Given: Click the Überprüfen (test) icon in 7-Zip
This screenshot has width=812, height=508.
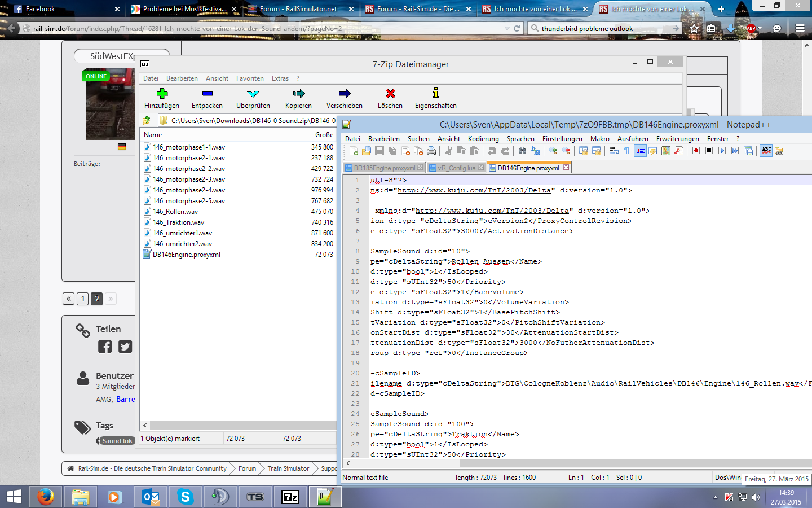Looking at the screenshot, I should tap(253, 94).
